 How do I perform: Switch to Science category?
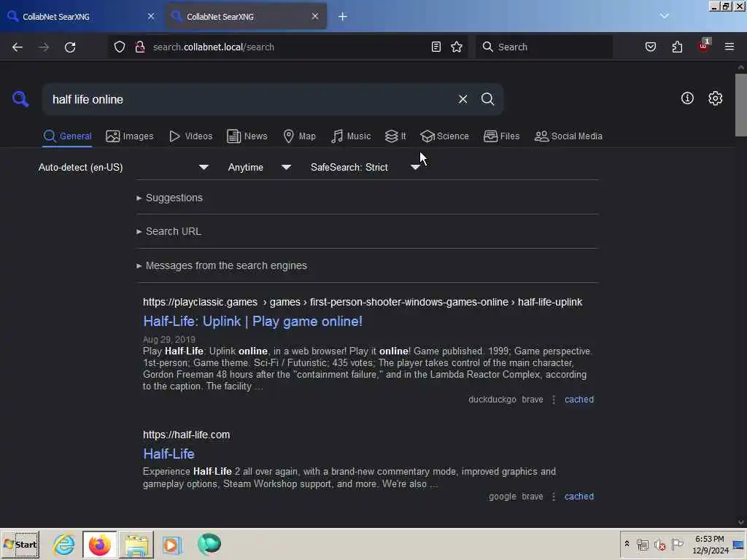point(444,136)
